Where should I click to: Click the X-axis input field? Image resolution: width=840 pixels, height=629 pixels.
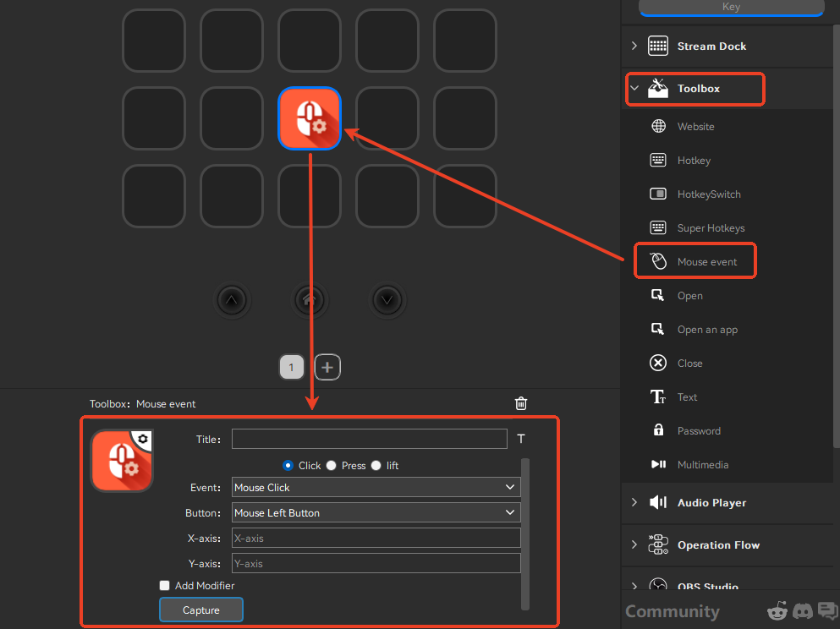click(x=376, y=538)
